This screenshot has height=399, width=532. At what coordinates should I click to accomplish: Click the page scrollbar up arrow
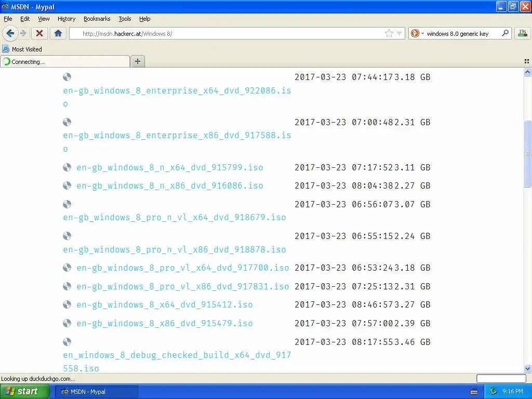tap(527, 72)
